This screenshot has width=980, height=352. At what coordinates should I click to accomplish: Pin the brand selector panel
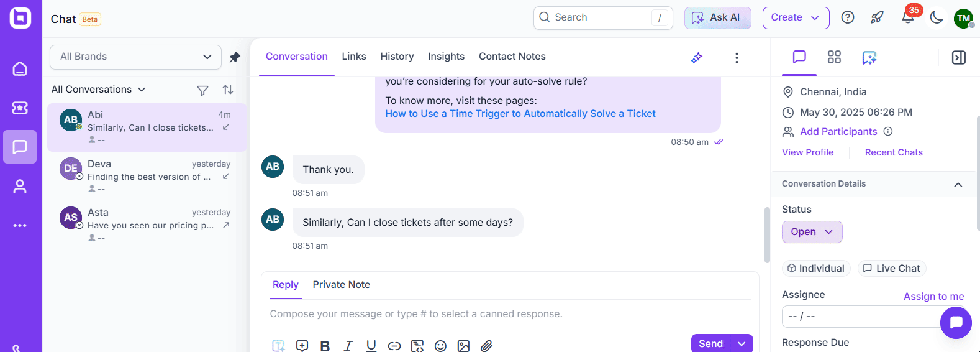[235, 57]
